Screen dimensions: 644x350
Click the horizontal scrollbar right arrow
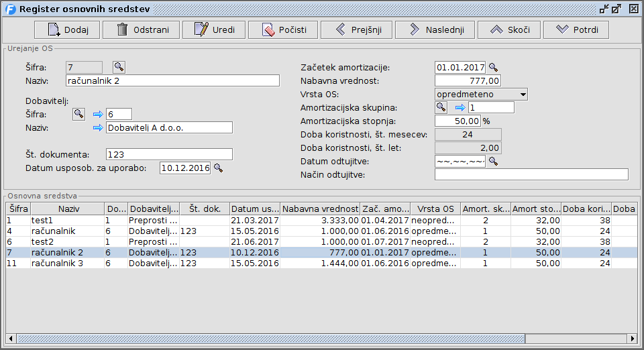coord(632,337)
